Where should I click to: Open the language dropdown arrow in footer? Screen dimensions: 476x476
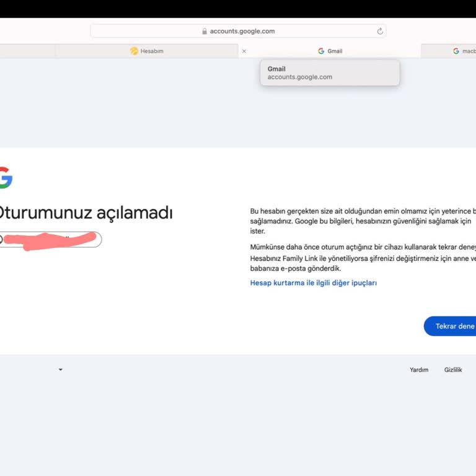(x=61, y=369)
